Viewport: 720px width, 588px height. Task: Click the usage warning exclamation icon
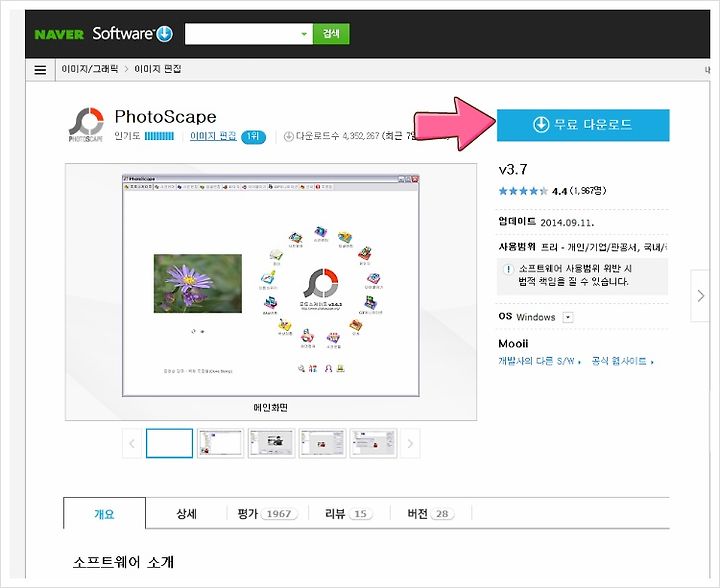tap(508, 269)
